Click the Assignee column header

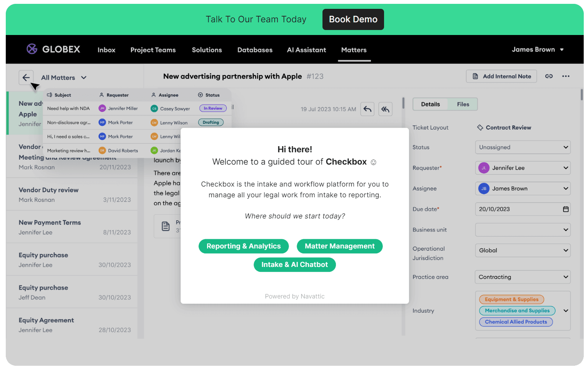165,95
